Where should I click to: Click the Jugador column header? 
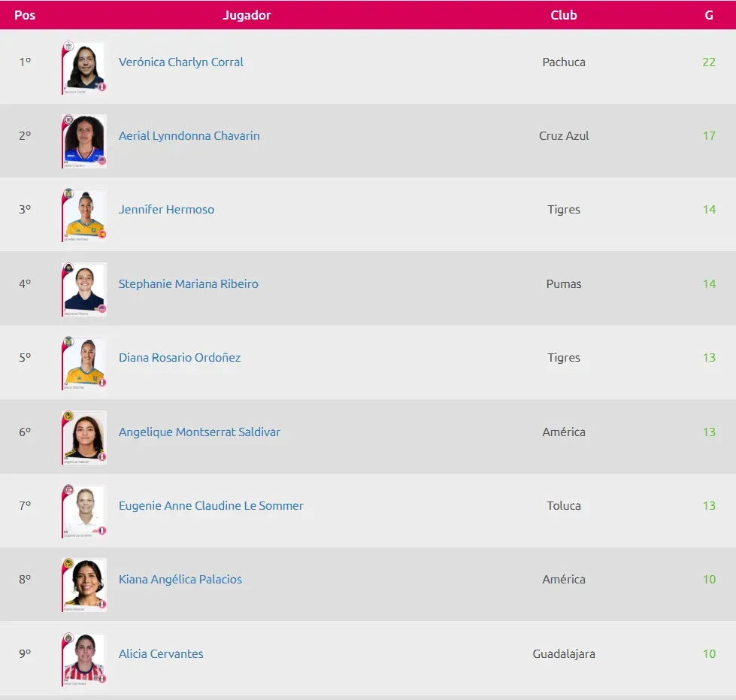pyautogui.click(x=247, y=15)
